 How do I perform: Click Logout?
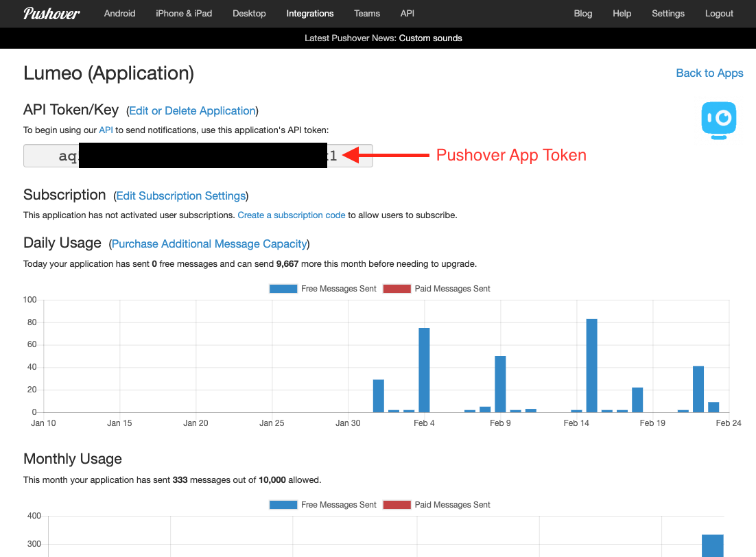pyautogui.click(x=720, y=14)
